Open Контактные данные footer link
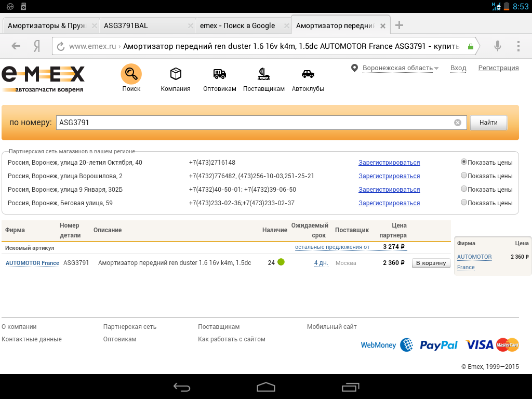Viewport: 532px width, 399px height. point(32,339)
